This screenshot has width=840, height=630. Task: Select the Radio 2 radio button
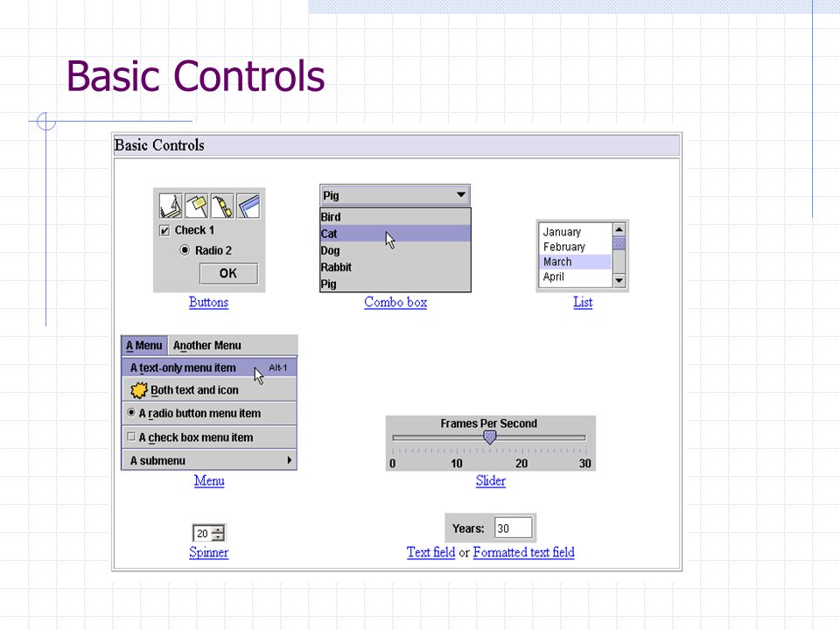185,250
